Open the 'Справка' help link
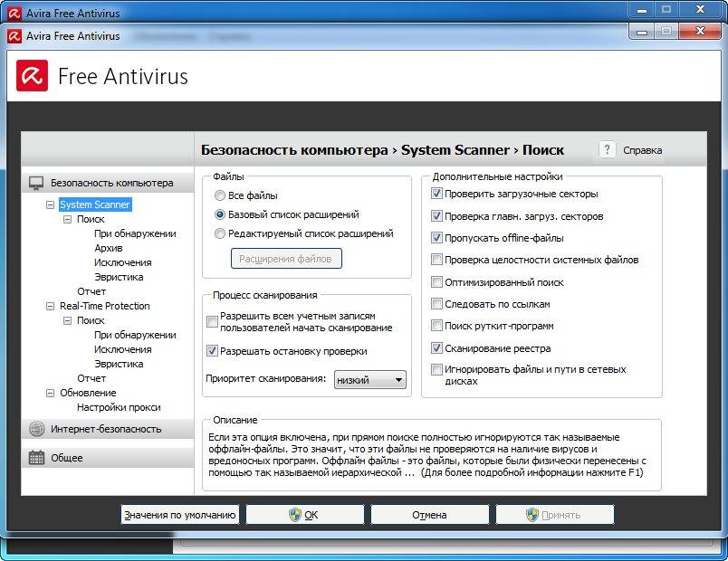 pyautogui.click(x=643, y=150)
